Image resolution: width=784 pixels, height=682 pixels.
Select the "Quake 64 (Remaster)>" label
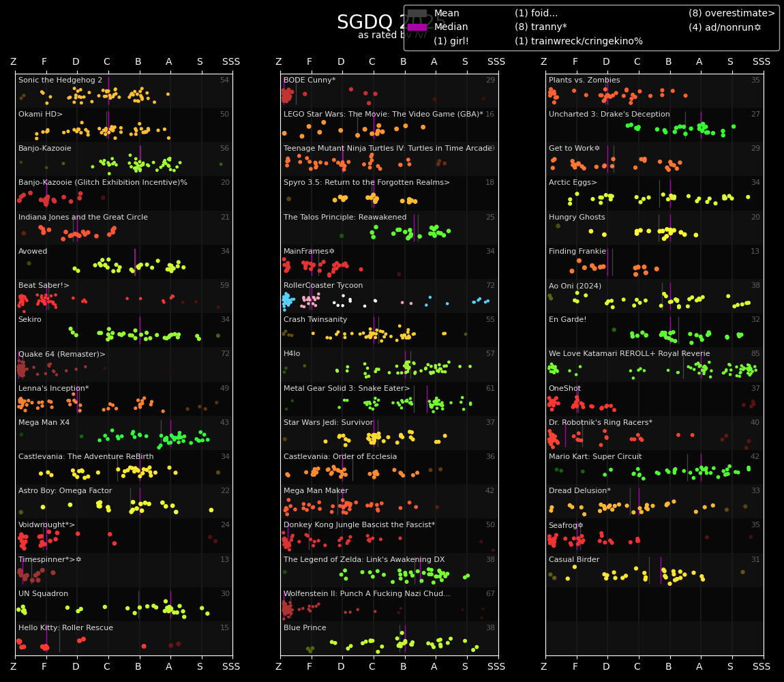62,354
